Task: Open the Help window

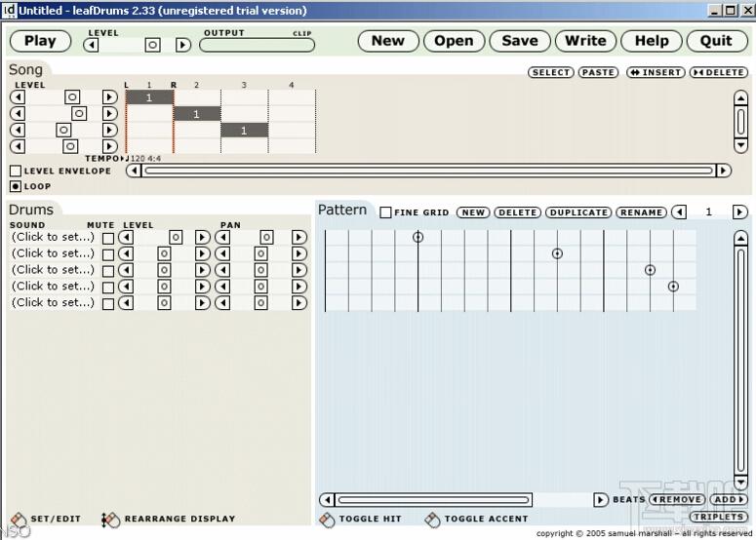Action: 652,41
